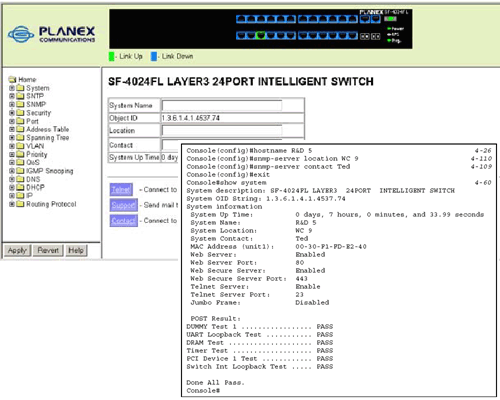Click the green Link Up legend swatch
The height and width of the screenshot is (400, 500).
click(111, 56)
